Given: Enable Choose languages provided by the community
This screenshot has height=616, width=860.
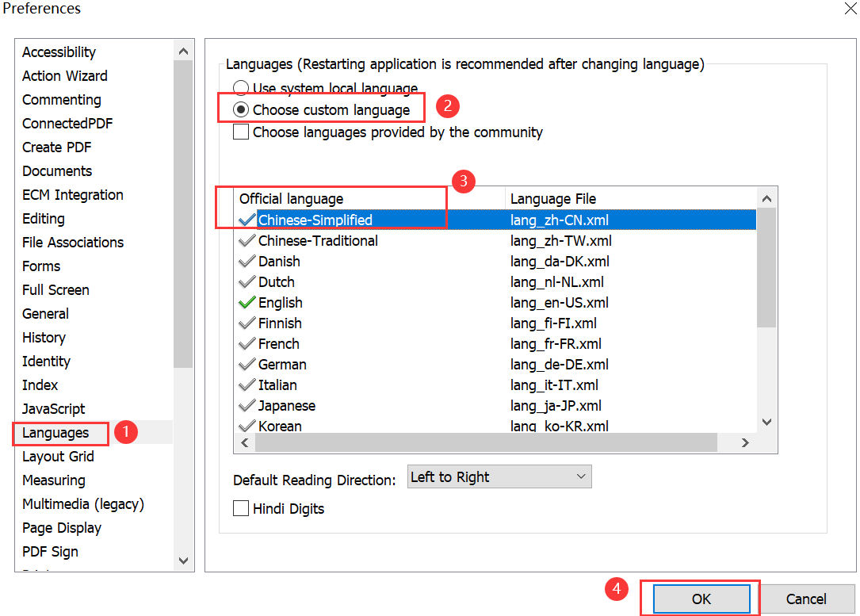Looking at the screenshot, I should pyautogui.click(x=241, y=132).
